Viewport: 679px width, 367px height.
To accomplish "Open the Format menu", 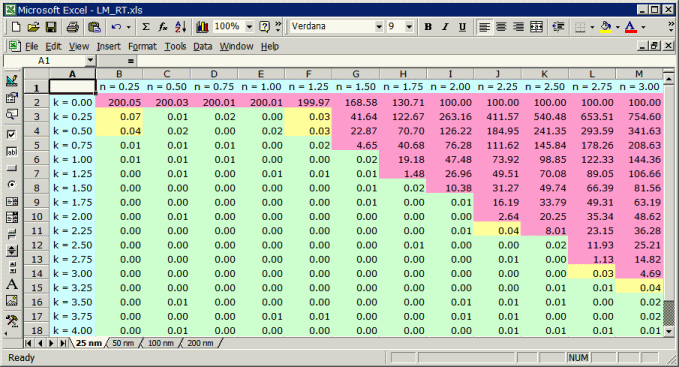I will point(142,46).
